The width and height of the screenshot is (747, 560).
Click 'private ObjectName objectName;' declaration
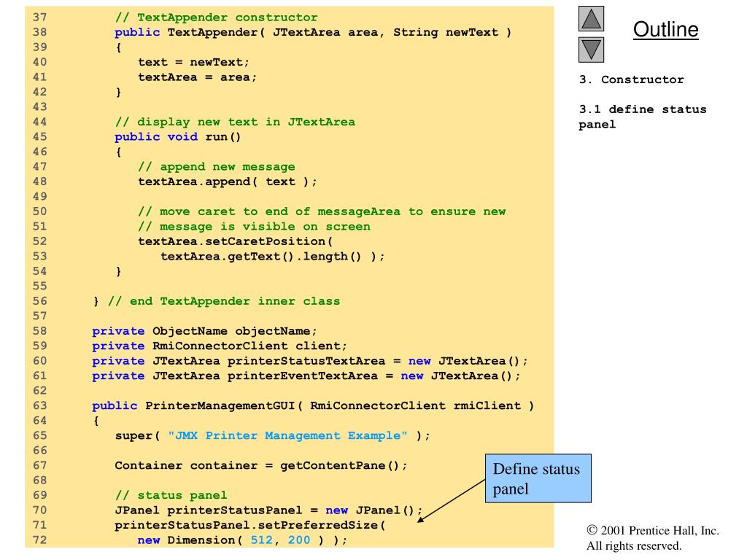[x=204, y=332]
